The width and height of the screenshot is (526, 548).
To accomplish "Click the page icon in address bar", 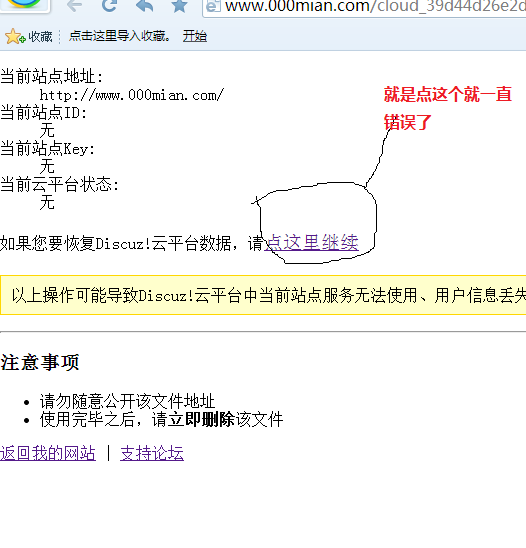I will coord(213,6).
